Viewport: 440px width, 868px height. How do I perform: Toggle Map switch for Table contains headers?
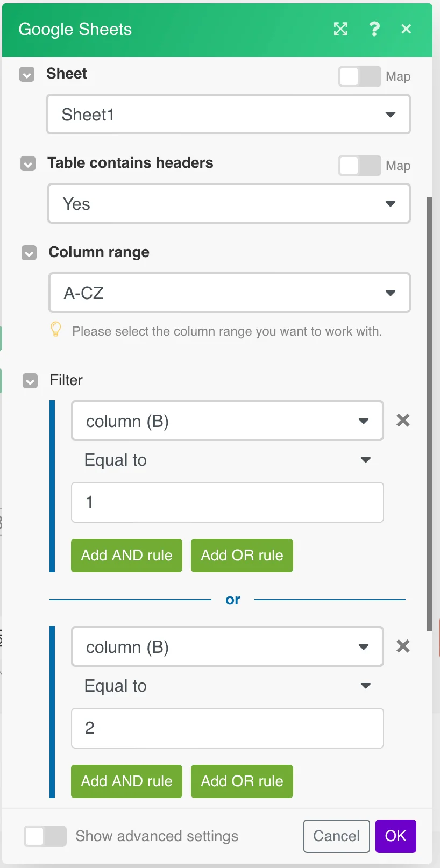[359, 166]
